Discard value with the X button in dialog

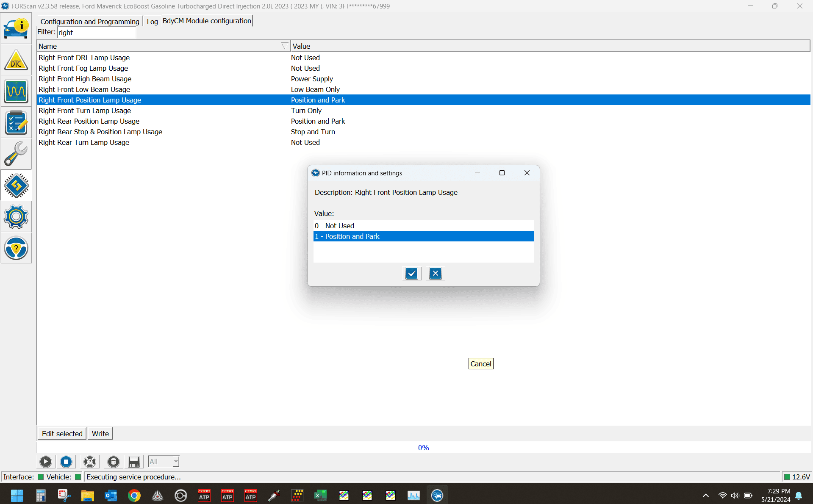point(436,274)
